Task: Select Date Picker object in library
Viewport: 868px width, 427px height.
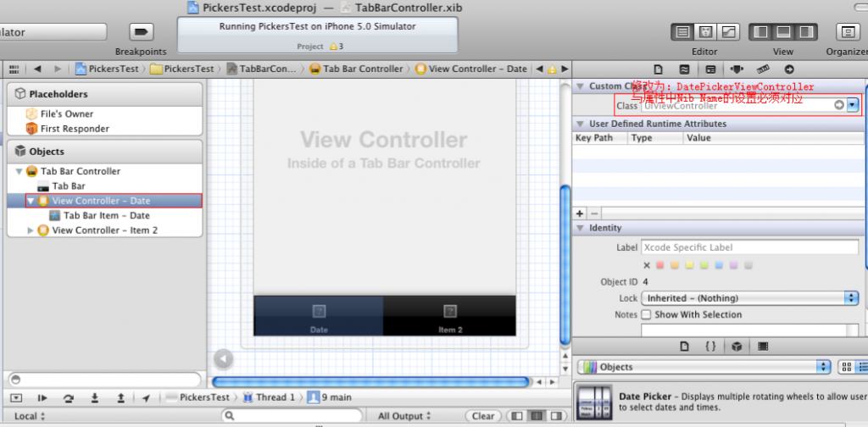Action: click(x=721, y=402)
